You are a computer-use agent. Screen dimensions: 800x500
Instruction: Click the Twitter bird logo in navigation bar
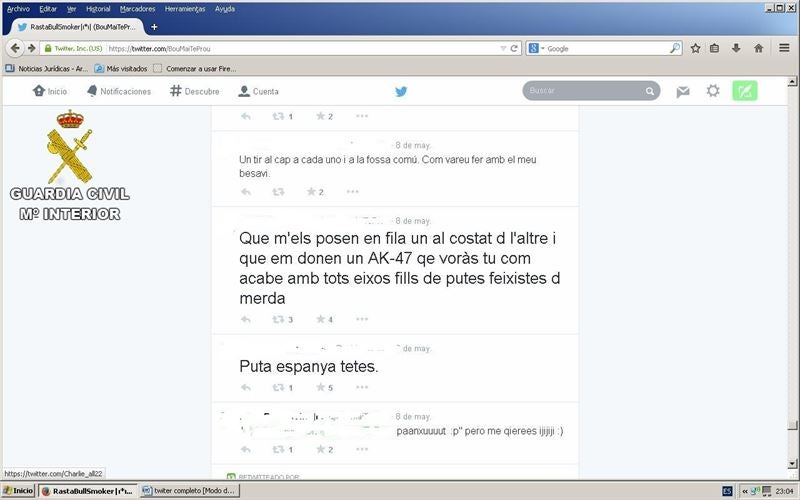pos(401,91)
